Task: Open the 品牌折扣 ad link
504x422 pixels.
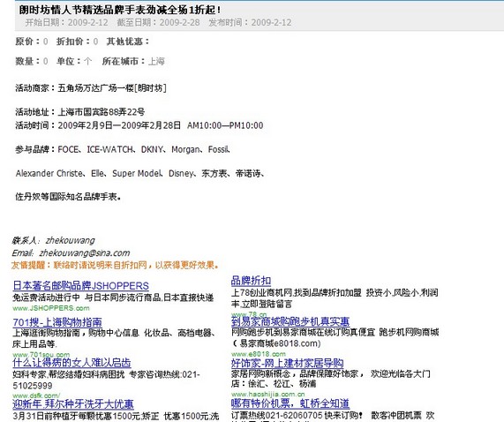Action: pos(251,281)
